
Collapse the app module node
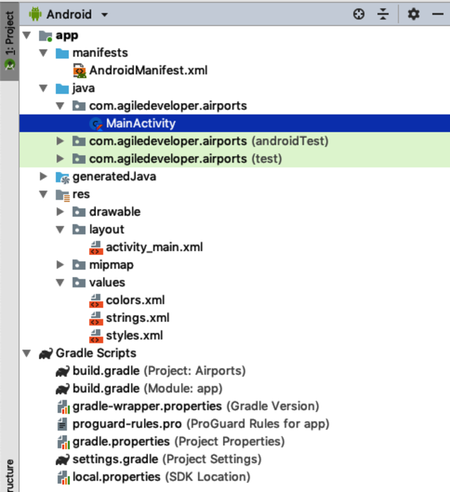tap(27, 35)
